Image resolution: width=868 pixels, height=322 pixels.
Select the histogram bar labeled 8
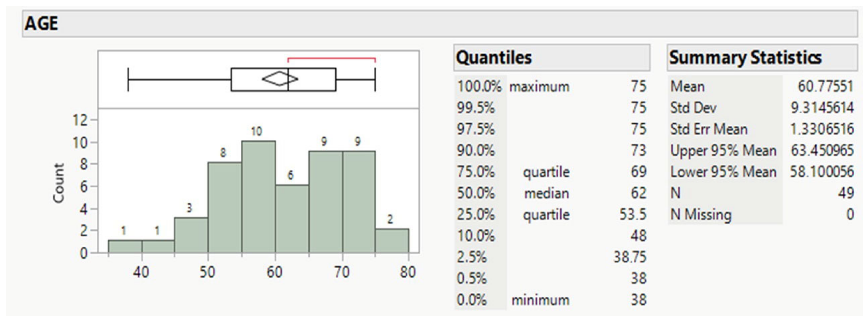click(225, 207)
